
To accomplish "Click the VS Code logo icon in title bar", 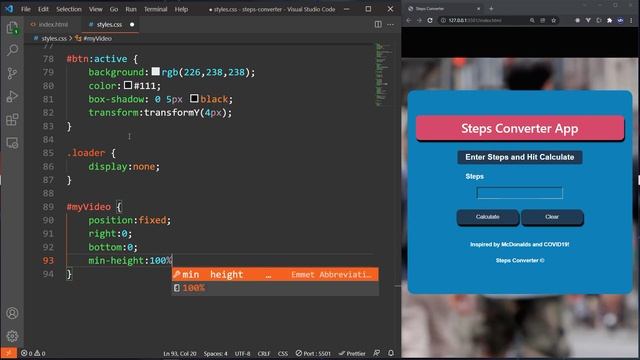I will [x=9, y=9].
